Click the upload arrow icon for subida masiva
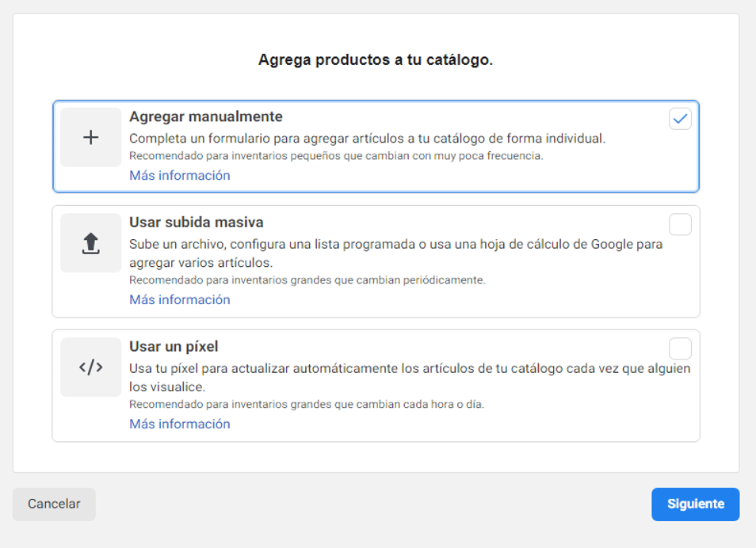Screen dimensions: 756x548 click(90, 243)
